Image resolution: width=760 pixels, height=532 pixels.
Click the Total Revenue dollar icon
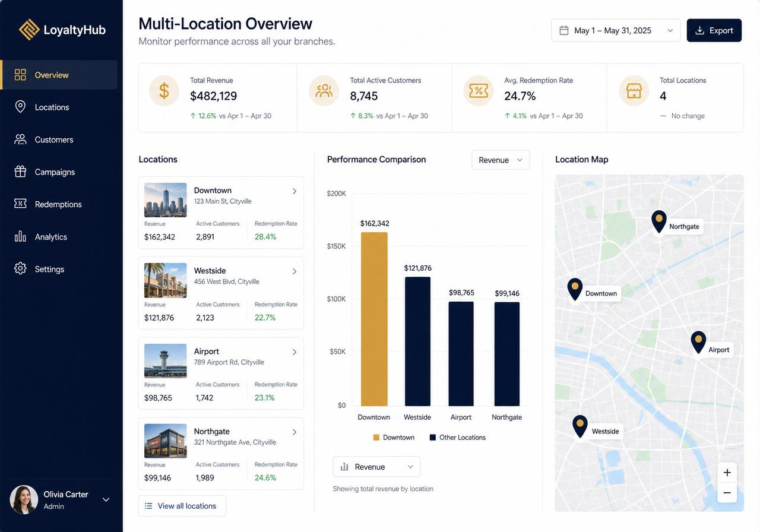click(164, 91)
